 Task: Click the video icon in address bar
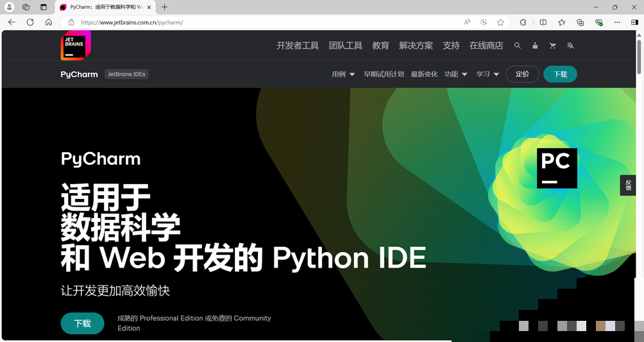484,22
